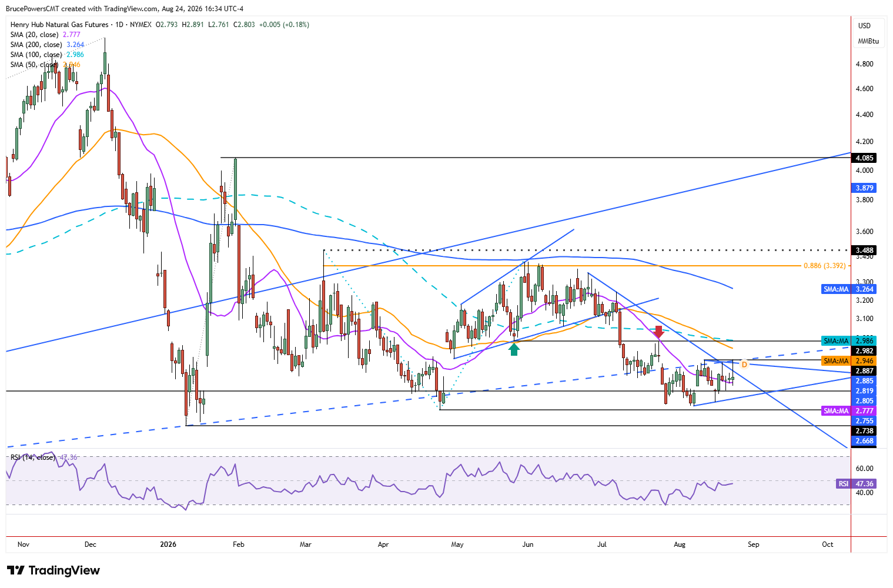
Task: Select the SMA:MA 2.986 axis label
Action: point(849,341)
